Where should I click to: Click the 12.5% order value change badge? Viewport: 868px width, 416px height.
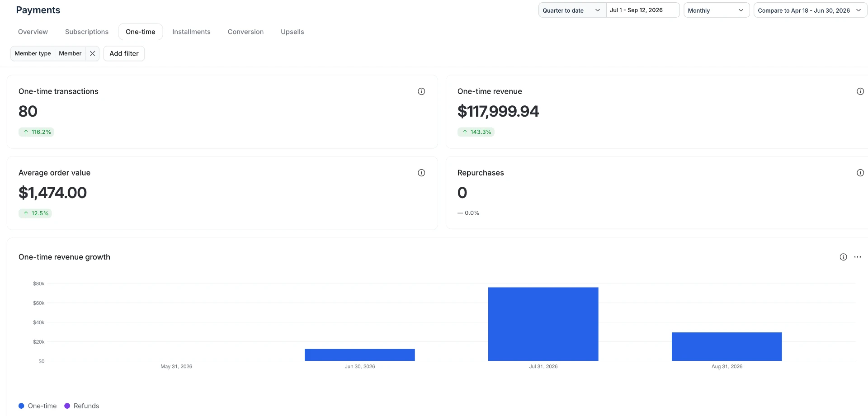(x=35, y=213)
